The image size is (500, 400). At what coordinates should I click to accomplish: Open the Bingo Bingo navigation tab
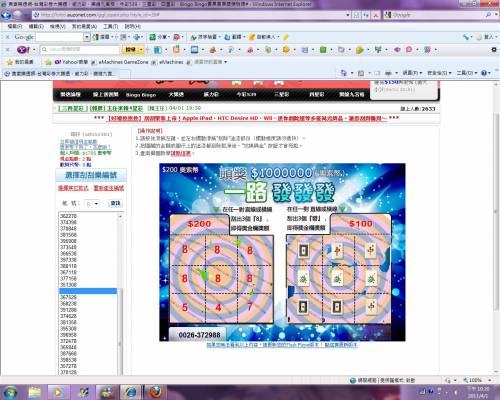[x=141, y=95]
